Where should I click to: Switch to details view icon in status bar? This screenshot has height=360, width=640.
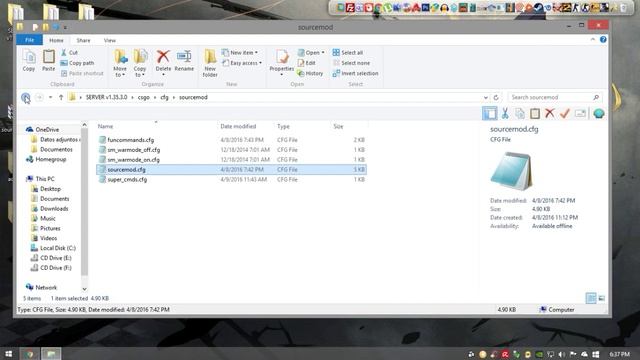591,298
